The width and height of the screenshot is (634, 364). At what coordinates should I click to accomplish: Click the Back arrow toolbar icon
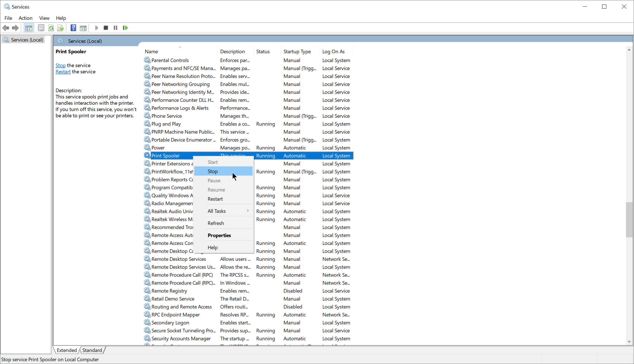click(x=6, y=28)
